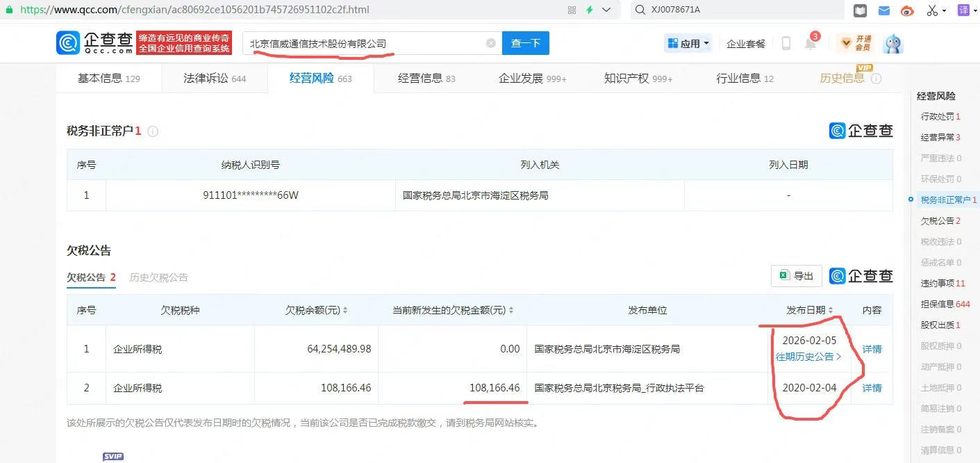This screenshot has width=980, height=463.
Task: Click 环保处罚 0 in sidebar
Action: coord(941,179)
